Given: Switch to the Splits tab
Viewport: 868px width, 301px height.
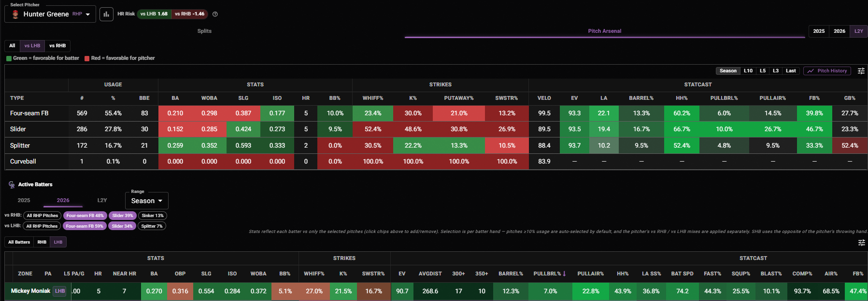Looking at the screenshot, I should (x=204, y=31).
